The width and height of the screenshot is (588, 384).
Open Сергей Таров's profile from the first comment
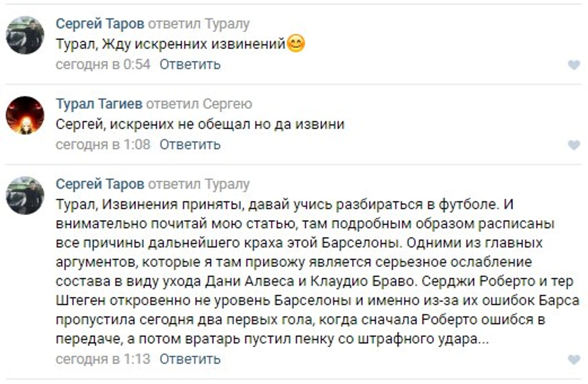(100, 24)
